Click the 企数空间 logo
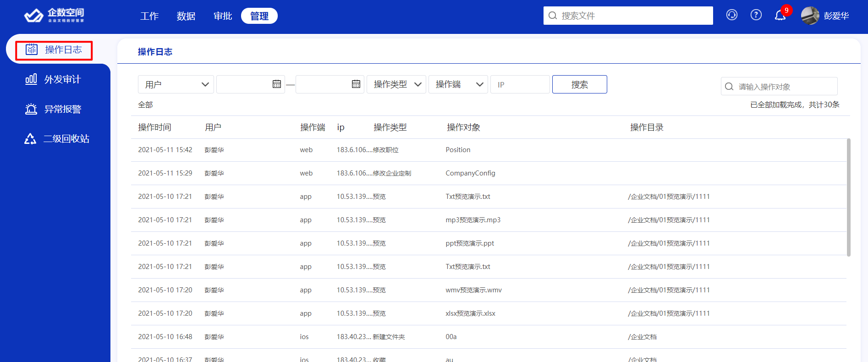This screenshot has width=868, height=362. (54, 16)
